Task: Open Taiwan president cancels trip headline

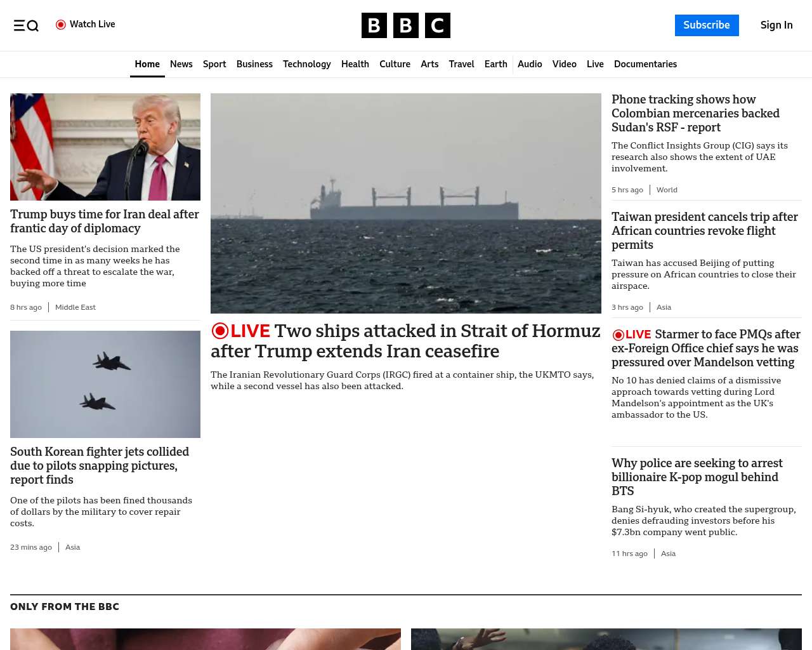Action: (704, 230)
